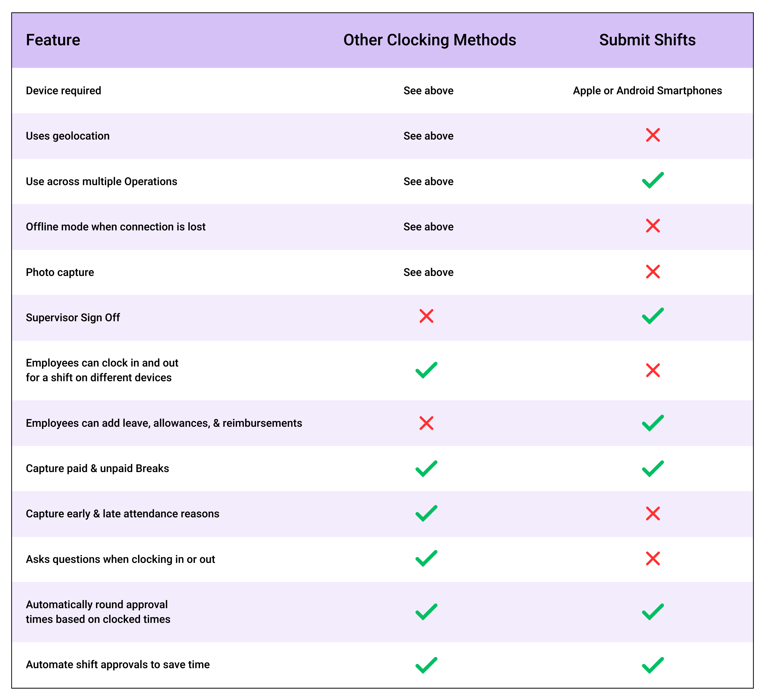Click See above in Device required row

tap(428, 91)
